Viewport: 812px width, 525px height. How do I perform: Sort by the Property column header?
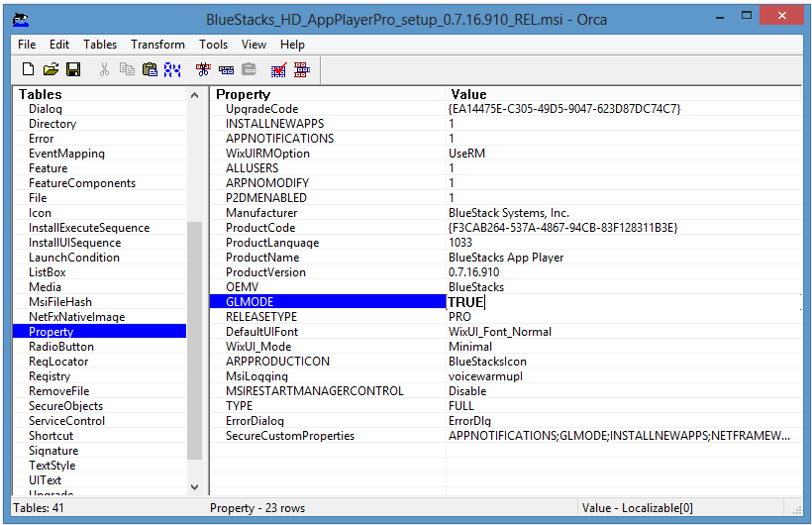[x=328, y=94]
